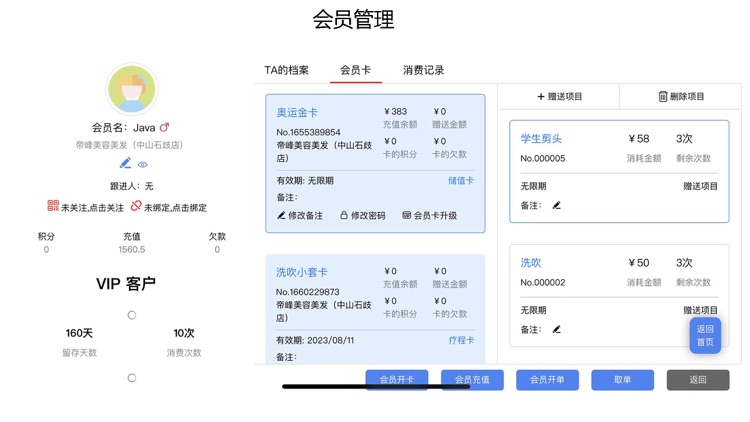Screen dimensions: 750x422
Task: Click 修改密码 on 奥运金卡
Action: 363,215
